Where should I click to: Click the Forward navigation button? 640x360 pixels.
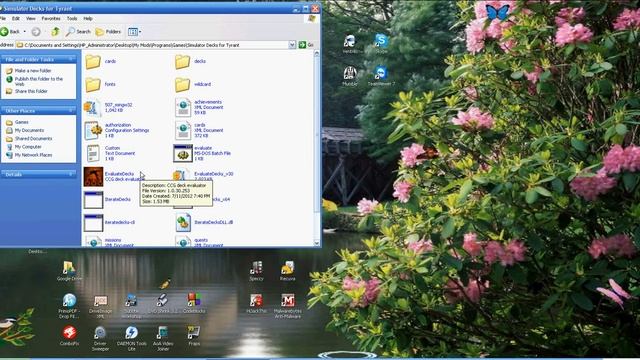click(36, 31)
